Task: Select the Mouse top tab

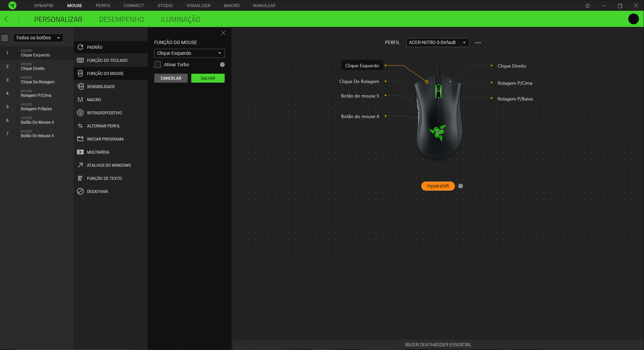Action: click(75, 6)
